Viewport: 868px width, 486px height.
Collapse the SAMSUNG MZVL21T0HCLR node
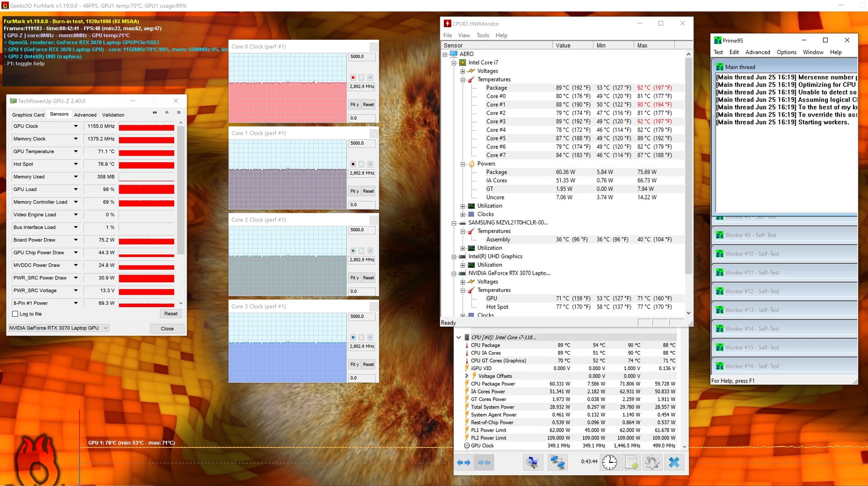tap(454, 223)
